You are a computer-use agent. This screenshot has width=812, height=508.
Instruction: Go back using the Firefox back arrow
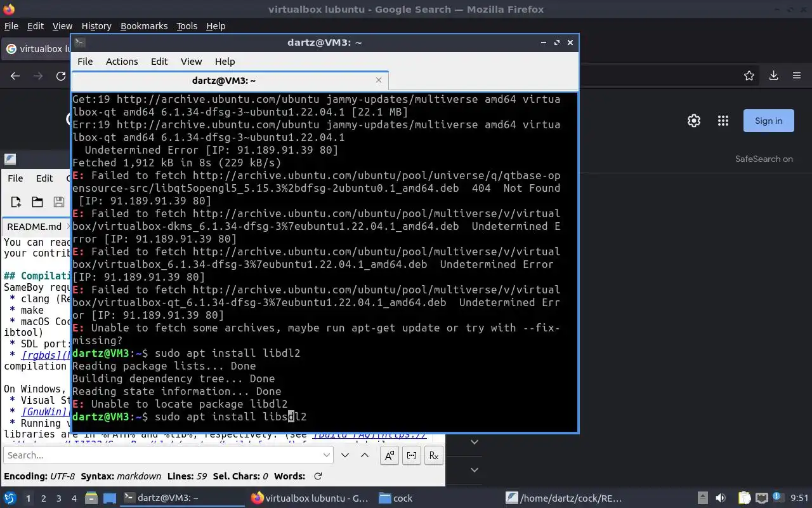coord(15,76)
